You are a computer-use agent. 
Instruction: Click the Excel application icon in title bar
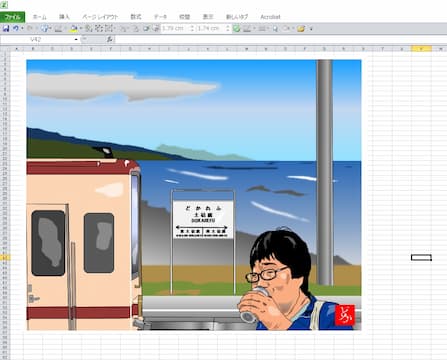4,4
